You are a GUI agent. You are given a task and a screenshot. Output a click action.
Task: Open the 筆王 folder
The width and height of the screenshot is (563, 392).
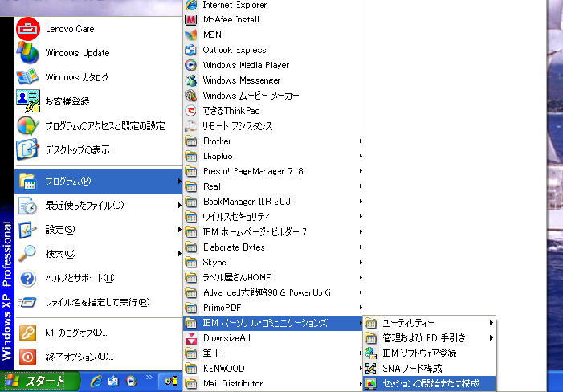tap(274, 353)
